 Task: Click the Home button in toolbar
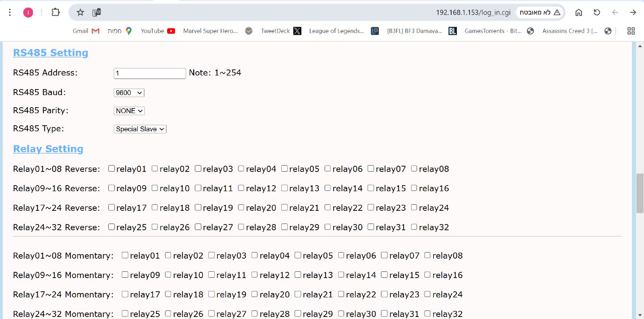tap(579, 13)
